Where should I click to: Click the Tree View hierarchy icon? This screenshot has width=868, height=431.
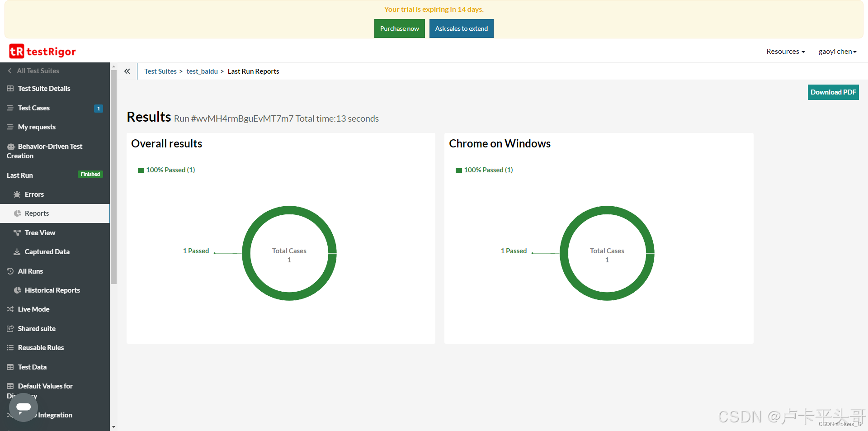tap(17, 233)
